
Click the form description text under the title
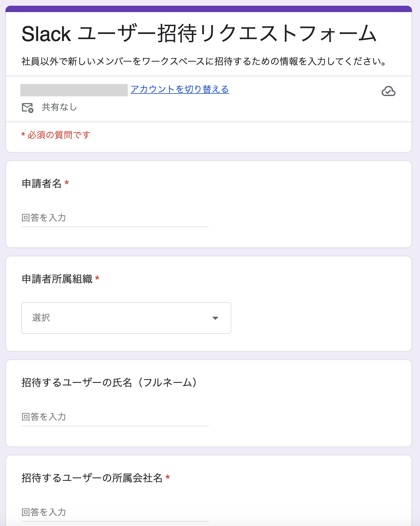point(204,61)
